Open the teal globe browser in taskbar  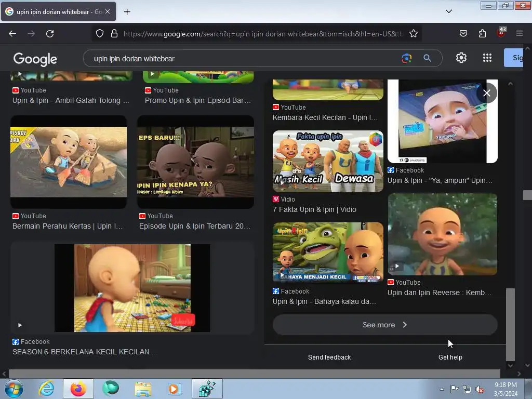point(111,389)
